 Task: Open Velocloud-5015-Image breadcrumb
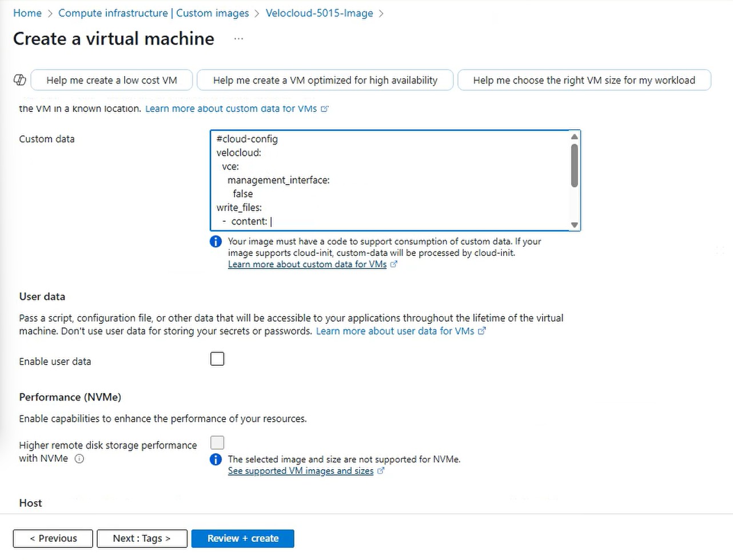click(320, 13)
